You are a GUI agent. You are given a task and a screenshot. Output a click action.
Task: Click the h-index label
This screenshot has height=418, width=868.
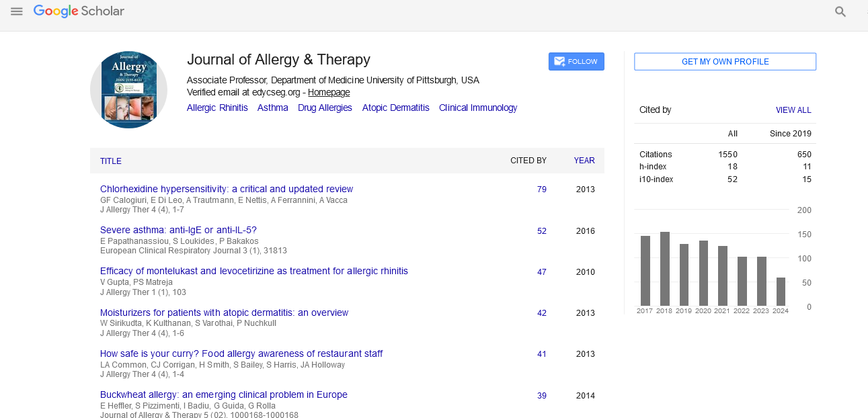click(x=652, y=167)
